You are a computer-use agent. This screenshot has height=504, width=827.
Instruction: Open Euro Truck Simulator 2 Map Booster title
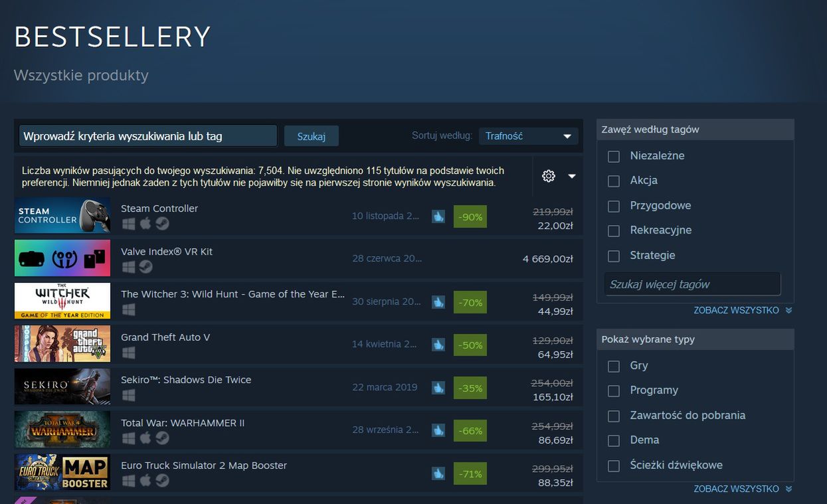click(x=204, y=465)
